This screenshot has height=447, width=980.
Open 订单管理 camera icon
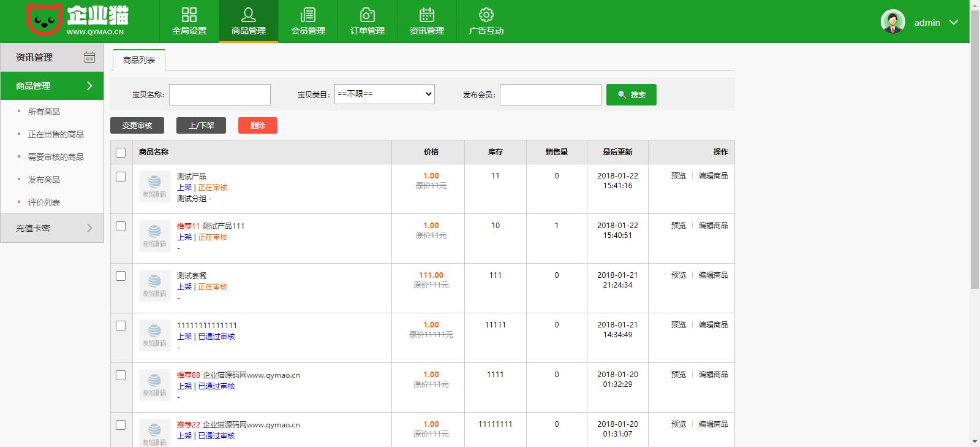pyautogui.click(x=367, y=15)
